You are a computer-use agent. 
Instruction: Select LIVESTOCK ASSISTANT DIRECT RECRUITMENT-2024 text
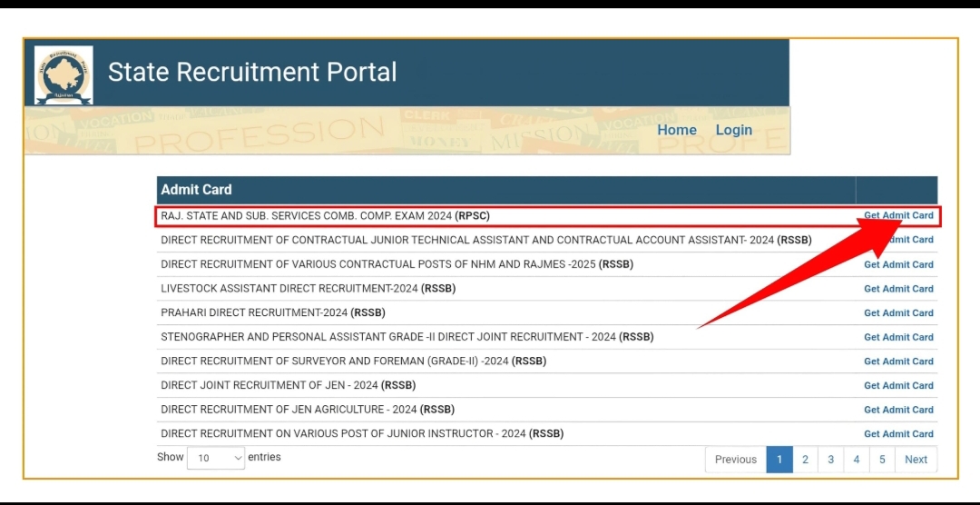[x=309, y=289]
